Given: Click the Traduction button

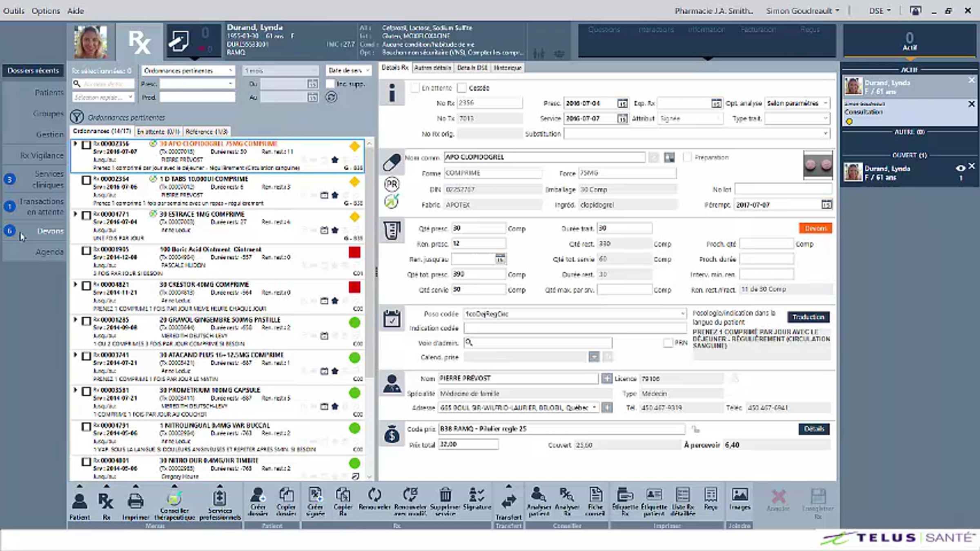Looking at the screenshot, I should coord(808,317).
